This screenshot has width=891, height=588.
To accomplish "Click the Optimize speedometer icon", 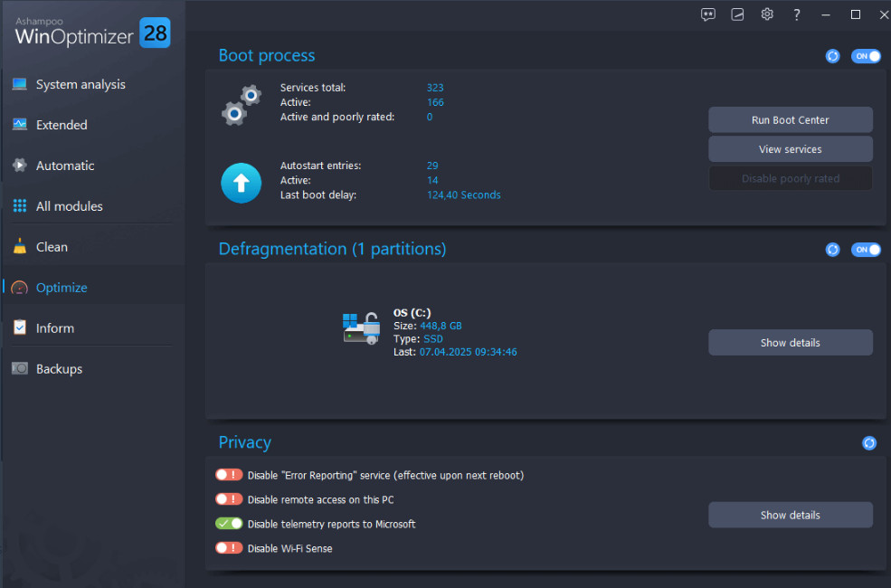I will tap(20, 288).
